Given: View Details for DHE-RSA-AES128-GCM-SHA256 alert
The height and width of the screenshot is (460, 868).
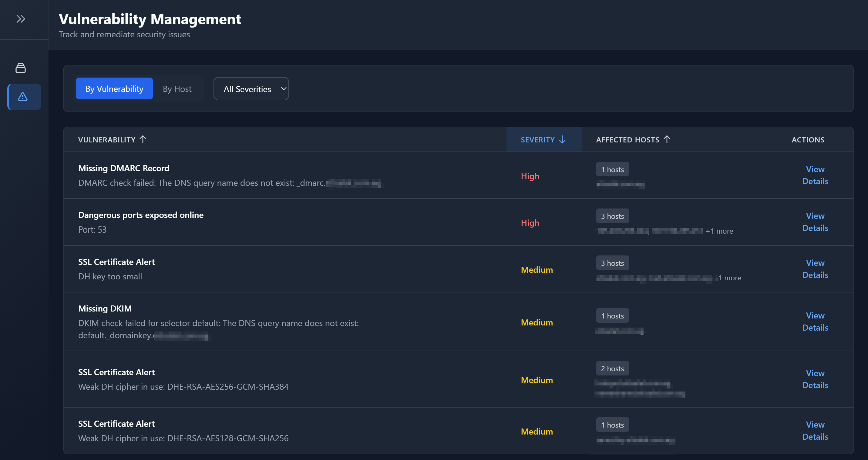Looking at the screenshot, I should (815, 431).
